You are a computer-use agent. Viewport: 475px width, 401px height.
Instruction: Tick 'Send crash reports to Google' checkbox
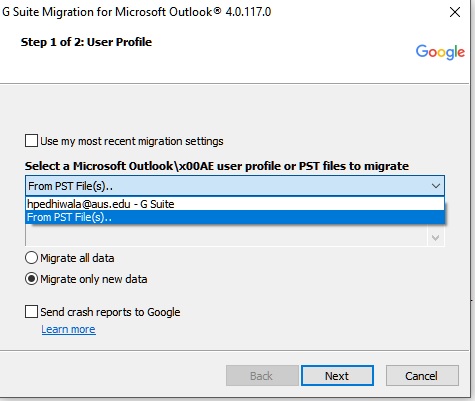[31, 312]
